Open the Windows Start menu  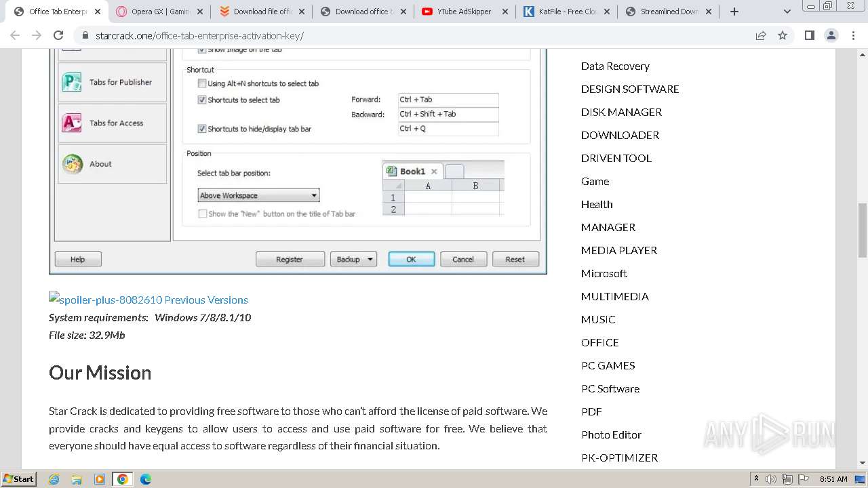click(18, 479)
